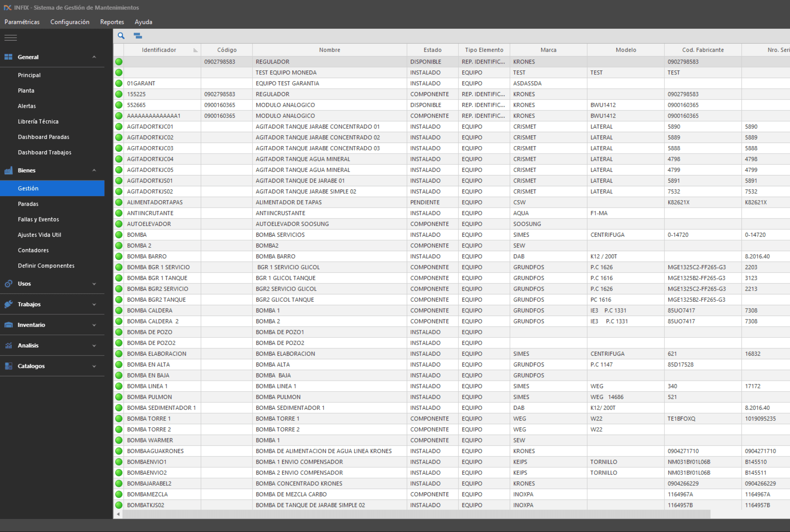This screenshot has width=790, height=532.
Task: Open the Ayuda menu
Action: coord(144,22)
